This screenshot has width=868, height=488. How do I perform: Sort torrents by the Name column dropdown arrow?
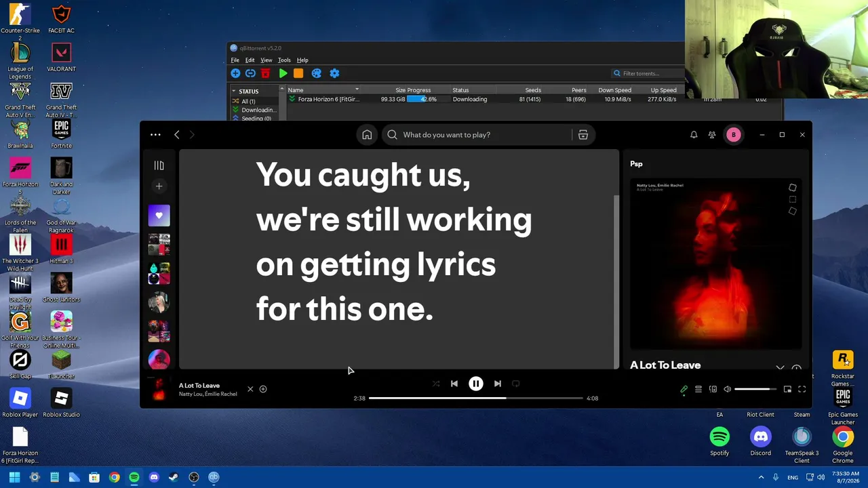click(357, 89)
